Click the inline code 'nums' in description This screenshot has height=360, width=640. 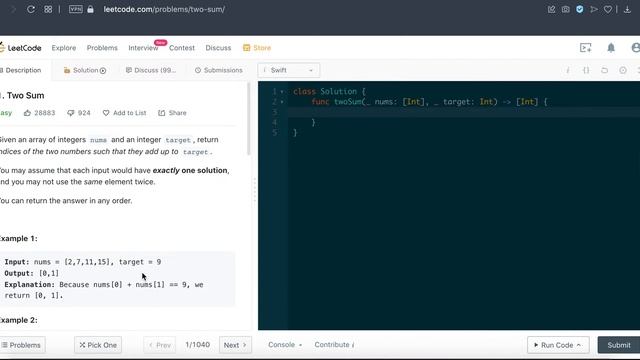click(x=98, y=140)
